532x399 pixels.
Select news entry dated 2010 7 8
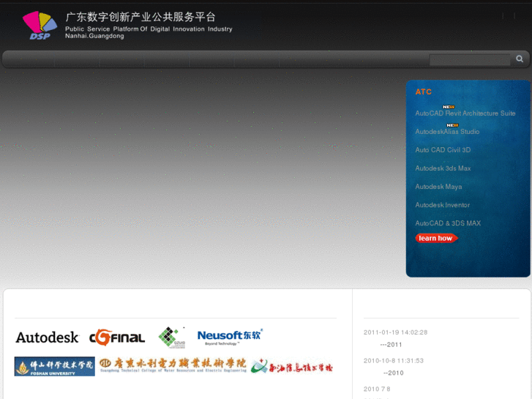tap(377, 389)
